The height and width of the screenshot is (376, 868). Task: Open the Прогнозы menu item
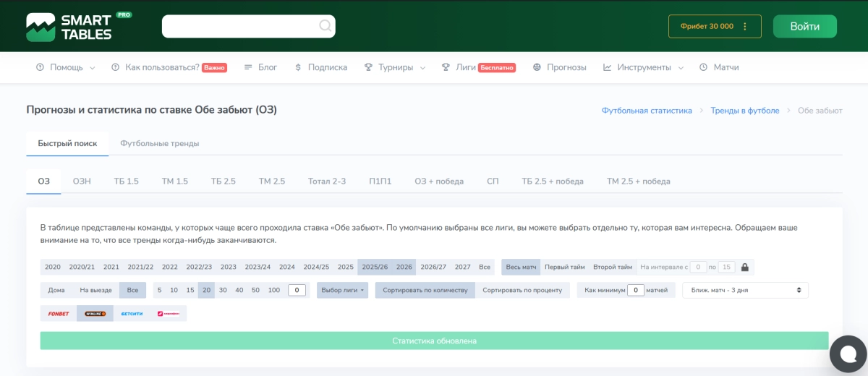click(559, 67)
